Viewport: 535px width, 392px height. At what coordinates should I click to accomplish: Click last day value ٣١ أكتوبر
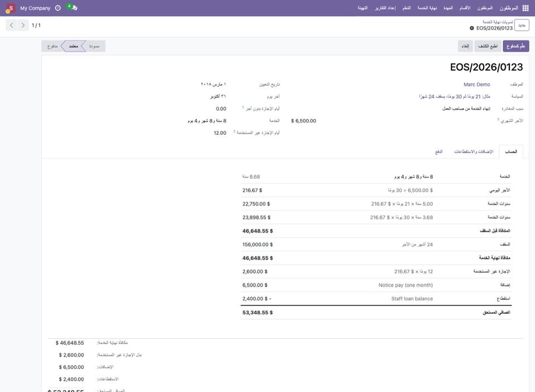218,96
